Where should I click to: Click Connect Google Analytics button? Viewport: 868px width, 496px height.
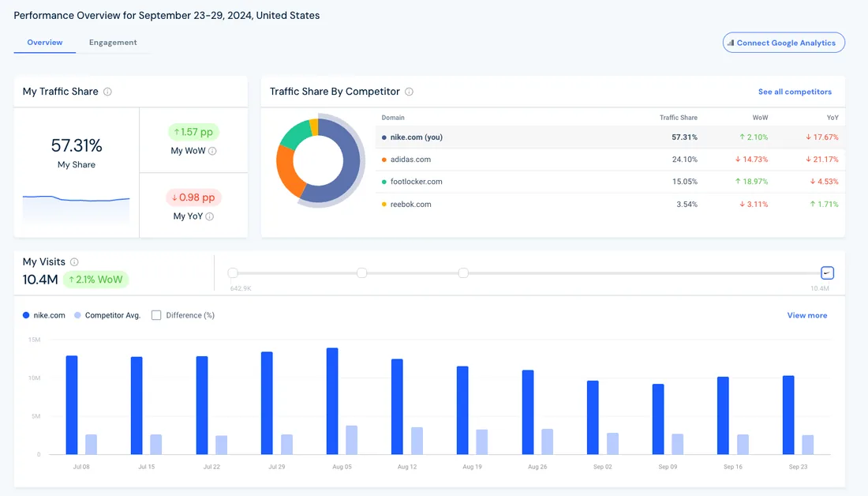pyautogui.click(x=784, y=43)
